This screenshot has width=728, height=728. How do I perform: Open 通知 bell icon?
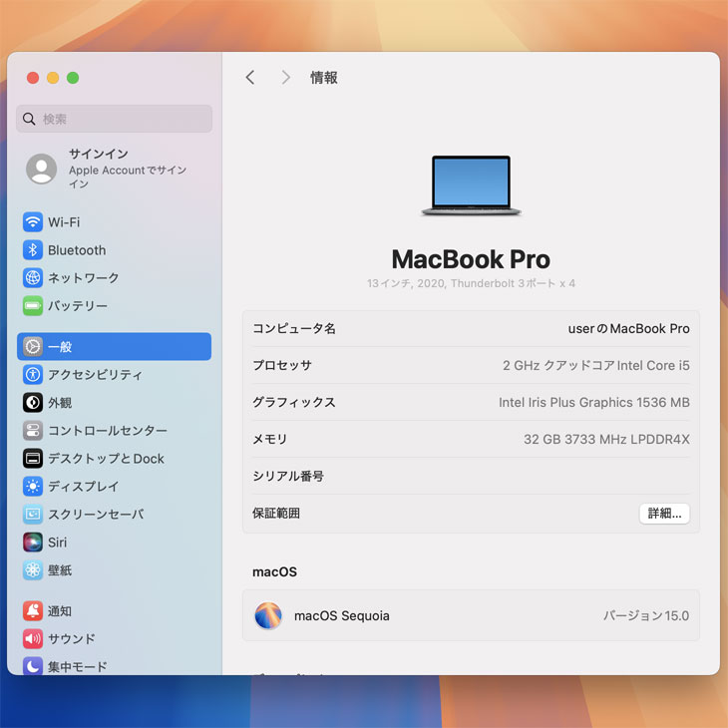[33, 611]
